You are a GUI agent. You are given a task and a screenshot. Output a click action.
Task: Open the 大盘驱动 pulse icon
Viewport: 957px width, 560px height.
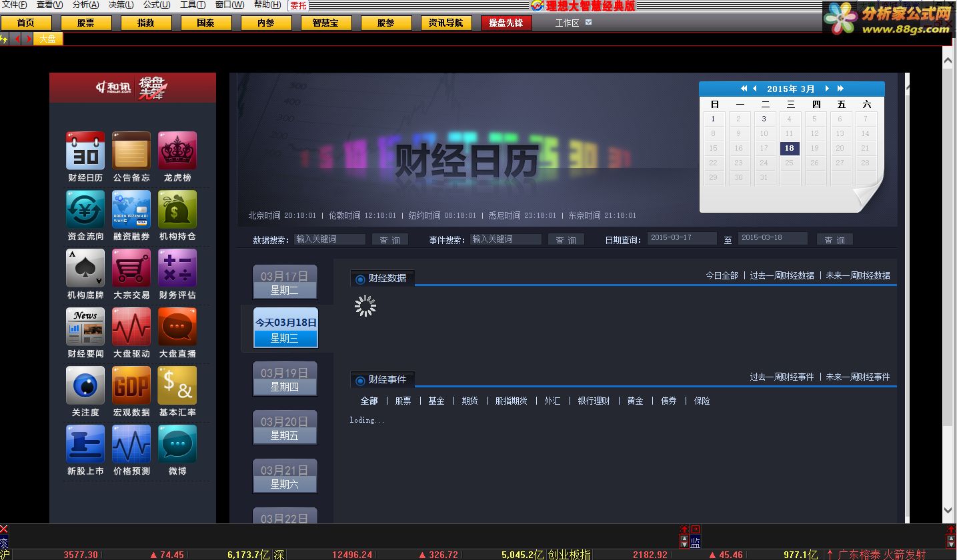coord(131,327)
